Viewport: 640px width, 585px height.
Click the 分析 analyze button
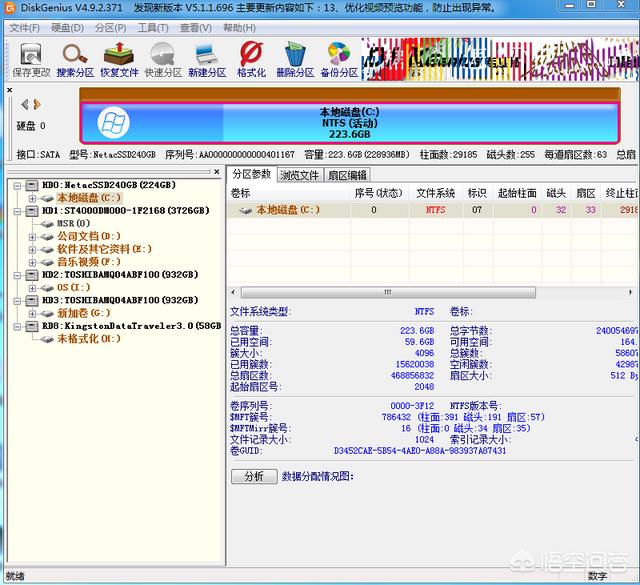[254, 476]
